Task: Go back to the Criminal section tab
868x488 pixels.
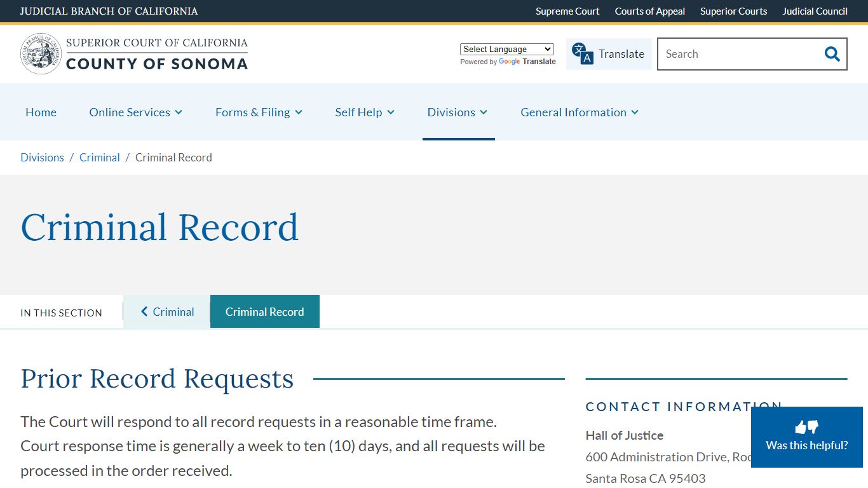Action: click(x=167, y=311)
